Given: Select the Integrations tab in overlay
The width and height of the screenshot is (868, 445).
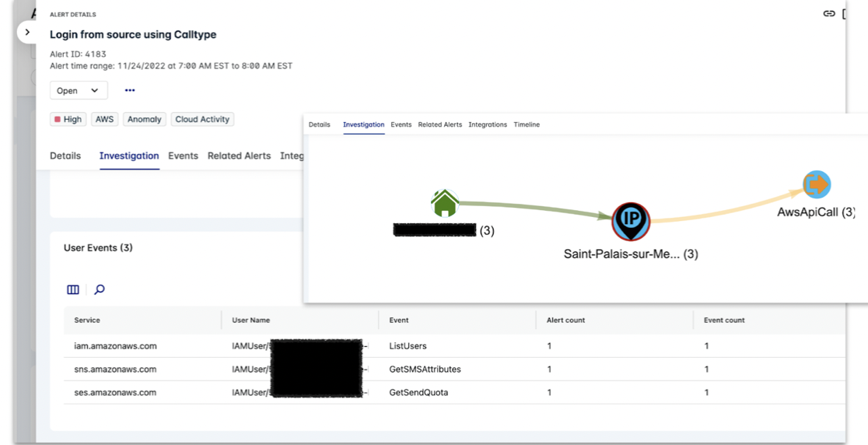Looking at the screenshot, I should pyautogui.click(x=488, y=124).
